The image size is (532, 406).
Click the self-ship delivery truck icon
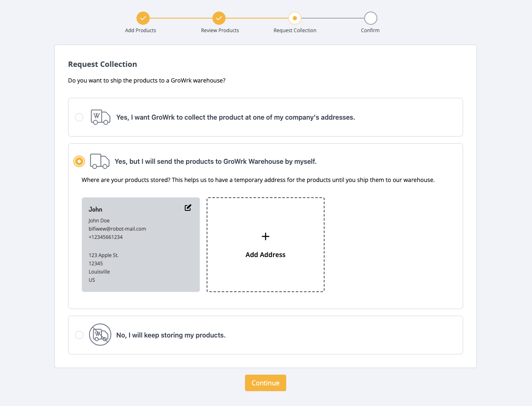100,161
